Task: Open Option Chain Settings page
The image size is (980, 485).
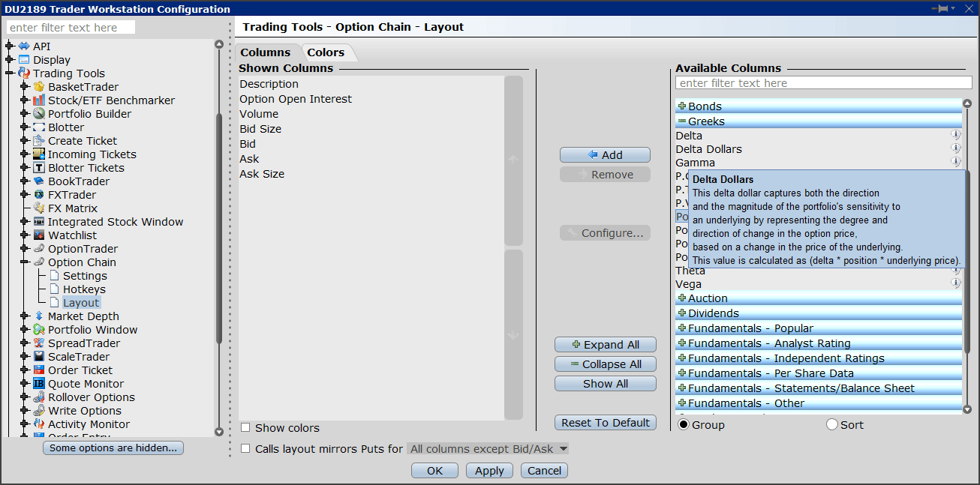Action: coord(85,276)
